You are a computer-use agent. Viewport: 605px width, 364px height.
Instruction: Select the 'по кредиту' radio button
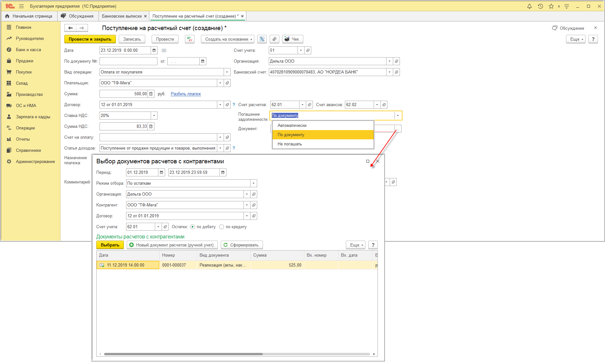[x=221, y=227]
